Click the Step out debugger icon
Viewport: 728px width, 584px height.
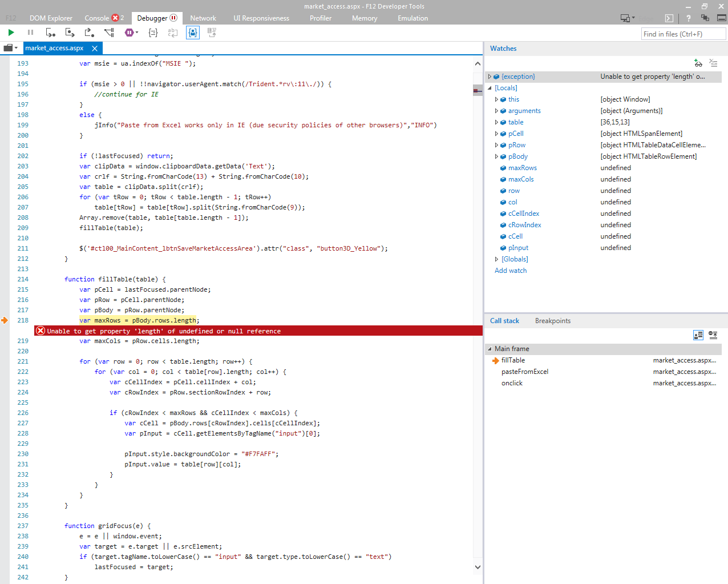click(89, 33)
